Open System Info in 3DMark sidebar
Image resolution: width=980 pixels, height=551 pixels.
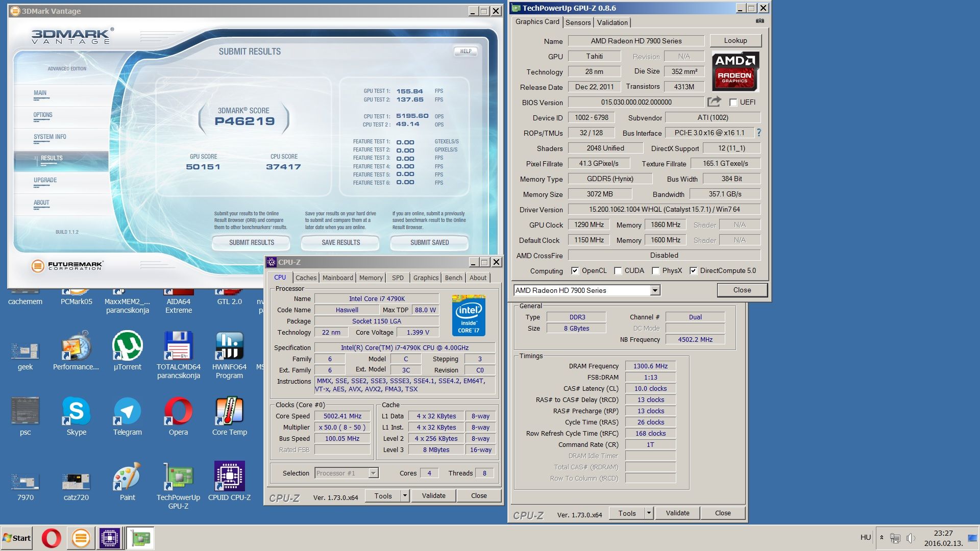point(50,137)
